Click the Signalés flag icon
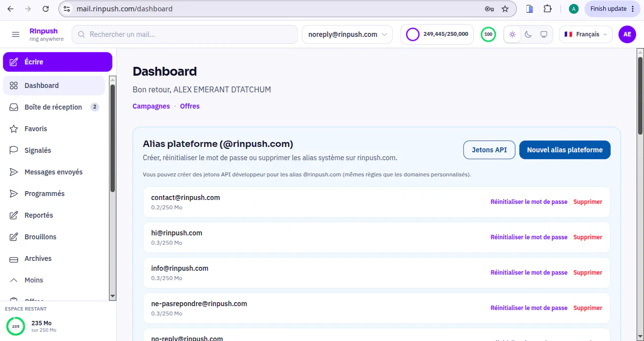Image resolution: width=644 pixels, height=341 pixels. point(14,150)
